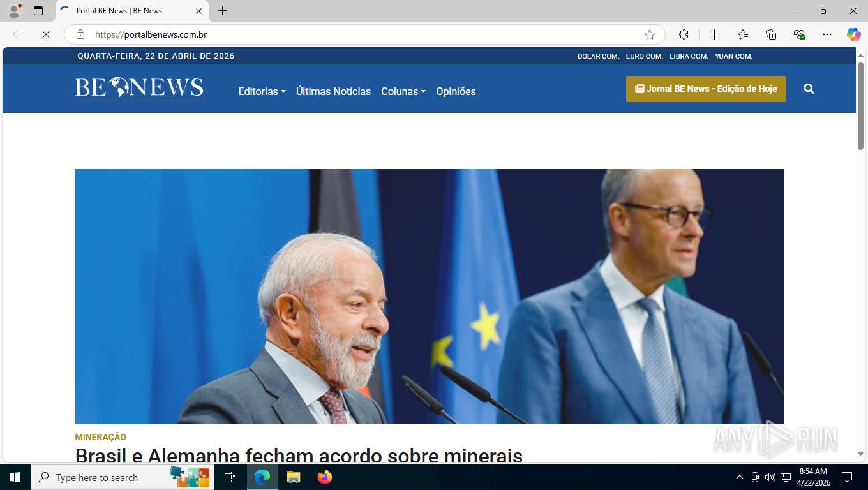Click YUAN COM. currency link
The image size is (868, 490).
click(733, 56)
